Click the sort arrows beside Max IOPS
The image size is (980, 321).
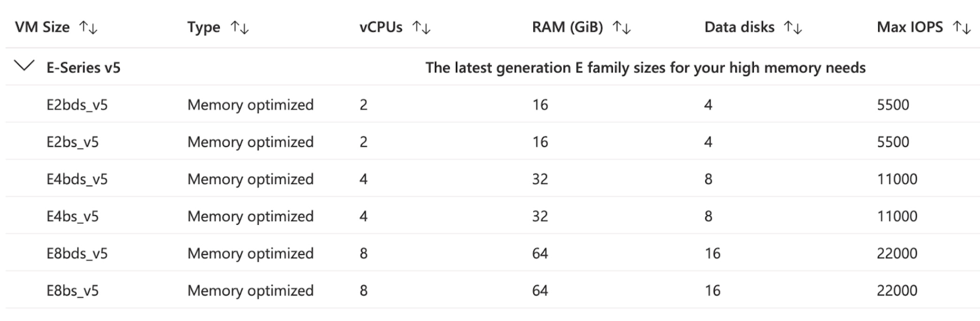[x=962, y=27]
